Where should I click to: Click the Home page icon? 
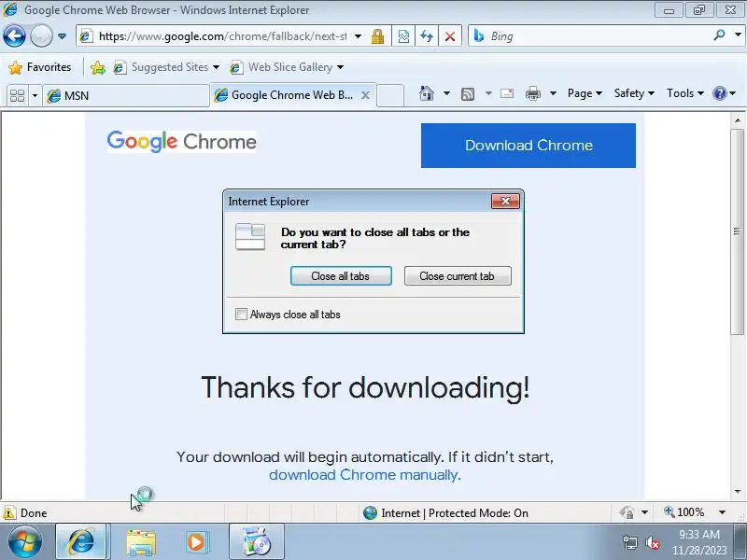click(427, 93)
